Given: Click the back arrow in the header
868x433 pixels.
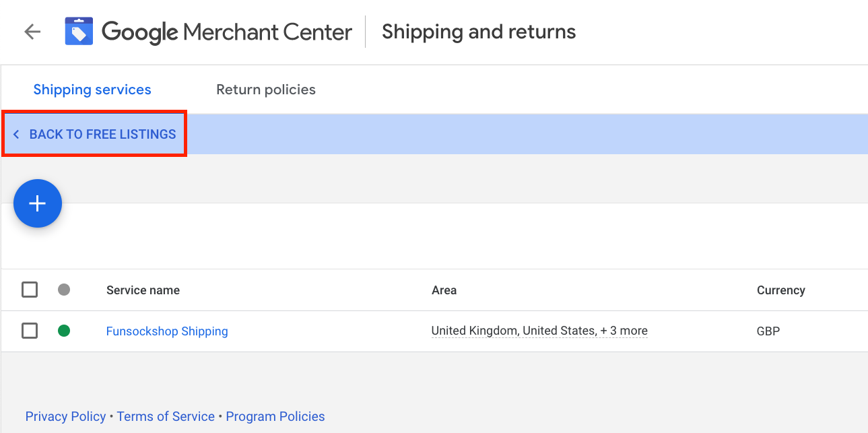Looking at the screenshot, I should [x=32, y=32].
